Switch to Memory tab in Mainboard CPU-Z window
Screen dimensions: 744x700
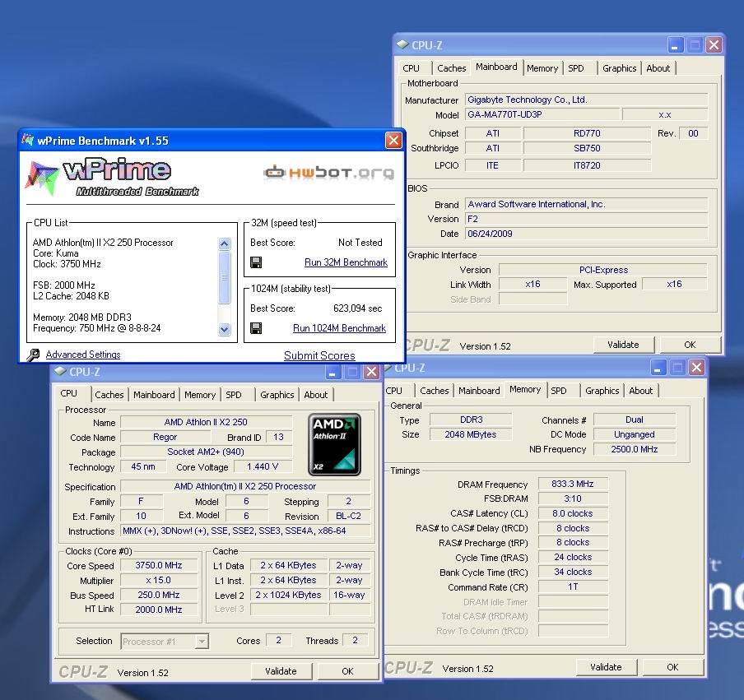point(542,68)
